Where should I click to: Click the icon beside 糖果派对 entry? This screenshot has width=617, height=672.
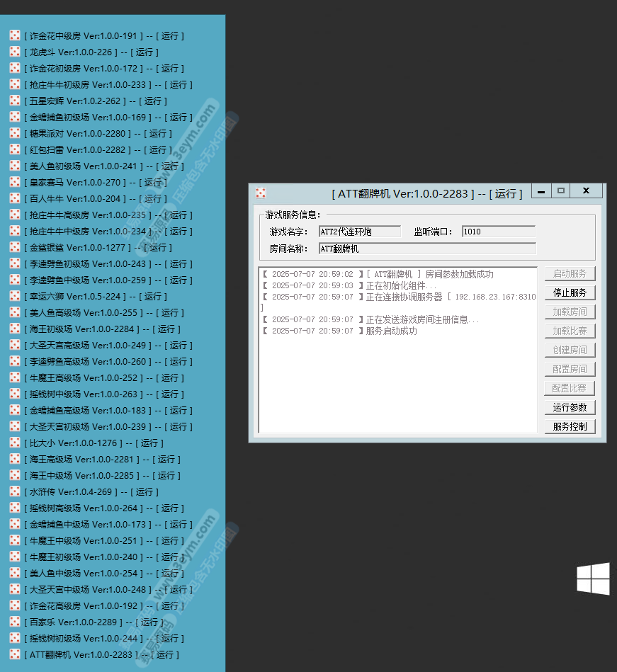14,133
